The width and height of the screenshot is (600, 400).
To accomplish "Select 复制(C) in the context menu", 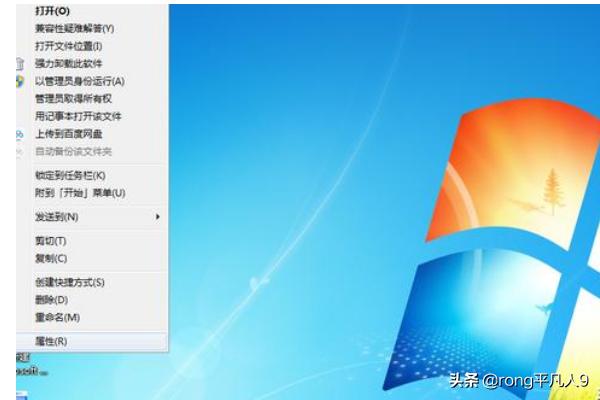I will click(x=50, y=258).
